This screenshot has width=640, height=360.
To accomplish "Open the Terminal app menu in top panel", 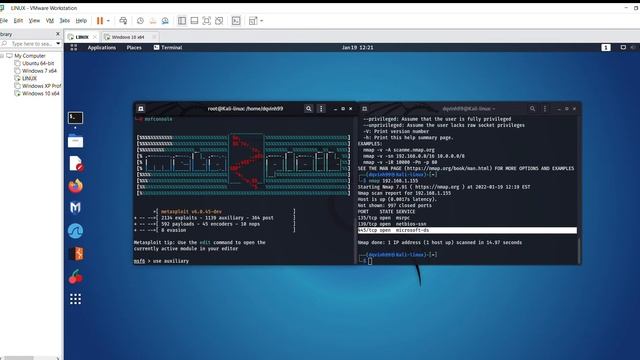I will [168, 47].
